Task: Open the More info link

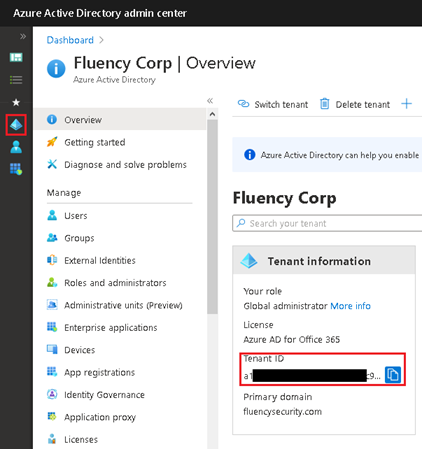Action: click(350, 306)
